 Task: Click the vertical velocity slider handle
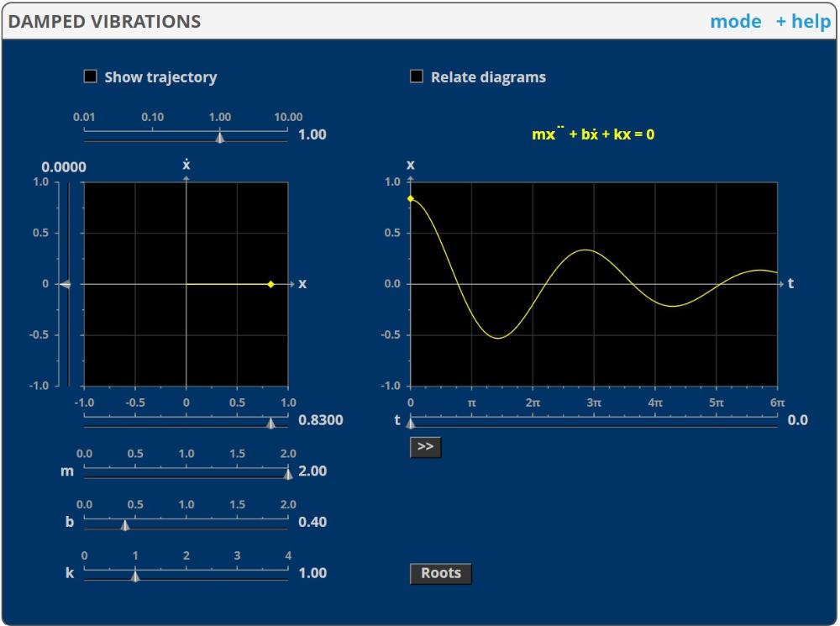click(x=65, y=284)
